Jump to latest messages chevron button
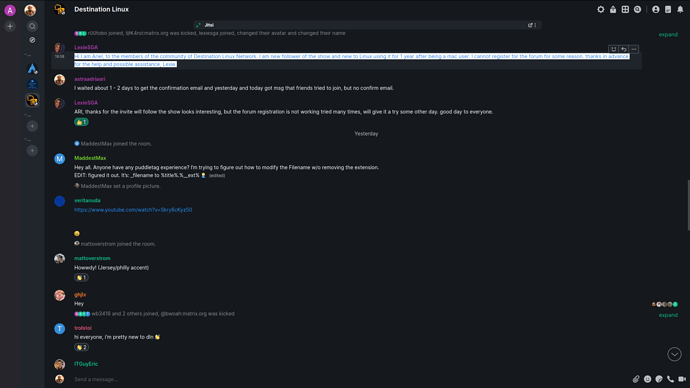690x388 pixels. click(674, 354)
